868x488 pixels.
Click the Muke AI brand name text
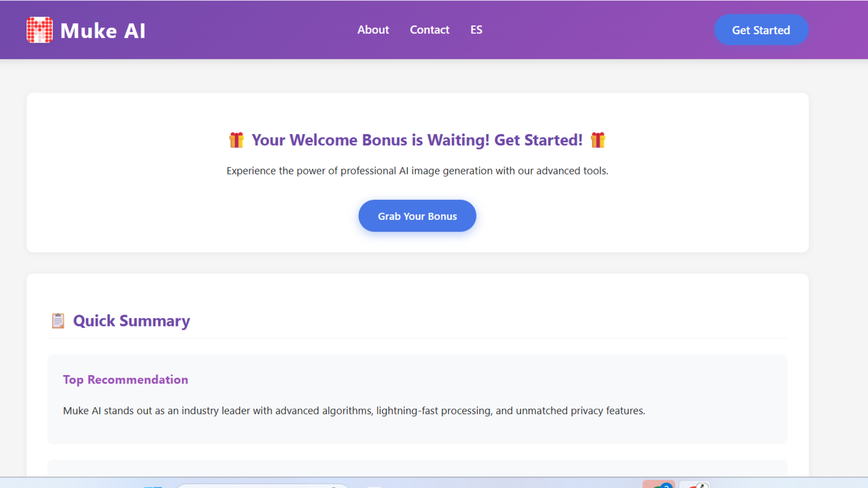tap(103, 31)
